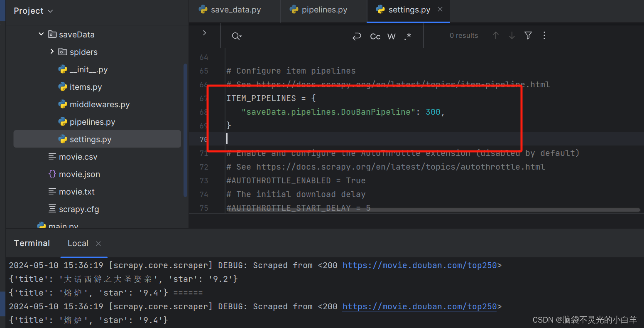Click the #AUTOTHROTTLE_ENABLED = True line
Viewport: 644px width, 328px height.
click(x=296, y=180)
